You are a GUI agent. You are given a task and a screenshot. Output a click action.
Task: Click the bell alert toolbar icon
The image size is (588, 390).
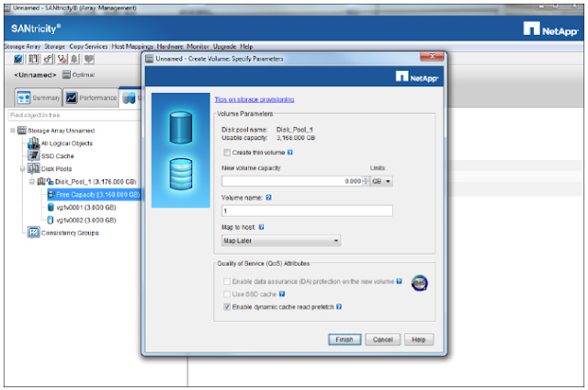point(74,59)
